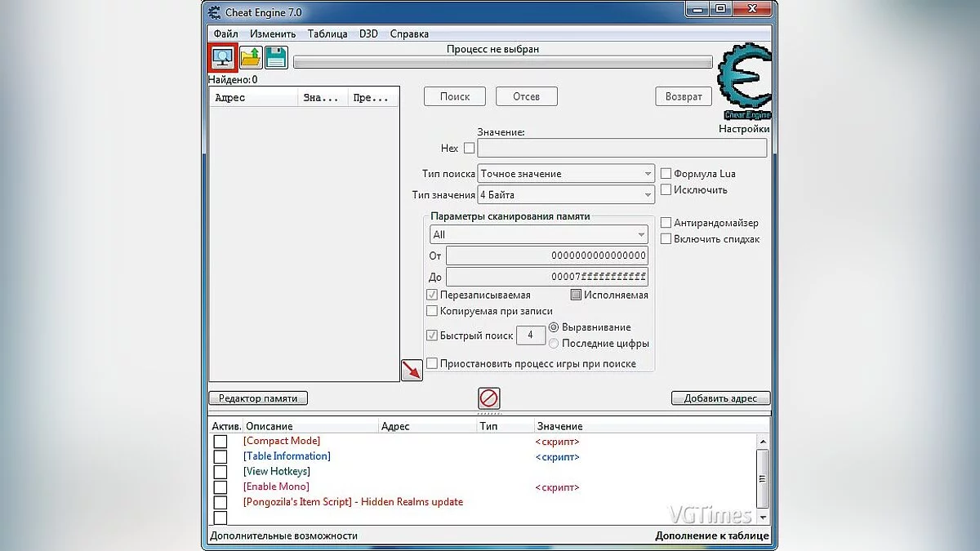
Task: Open the memory region All dropdown
Action: click(x=539, y=234)
